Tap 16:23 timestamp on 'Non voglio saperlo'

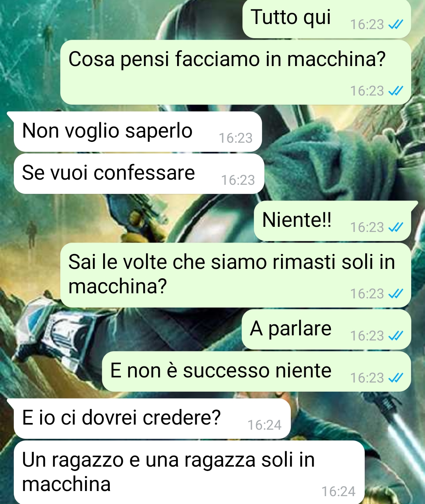click(236, 138)
